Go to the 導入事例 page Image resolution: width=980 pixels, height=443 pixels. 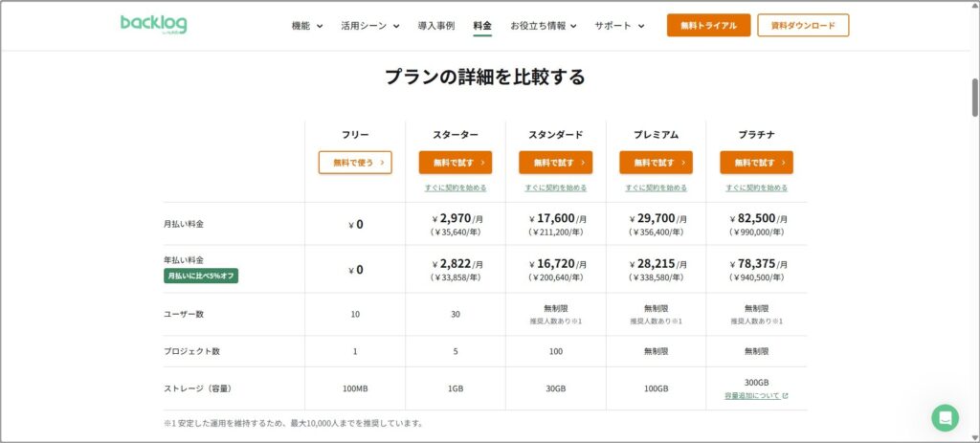[436, 26]
